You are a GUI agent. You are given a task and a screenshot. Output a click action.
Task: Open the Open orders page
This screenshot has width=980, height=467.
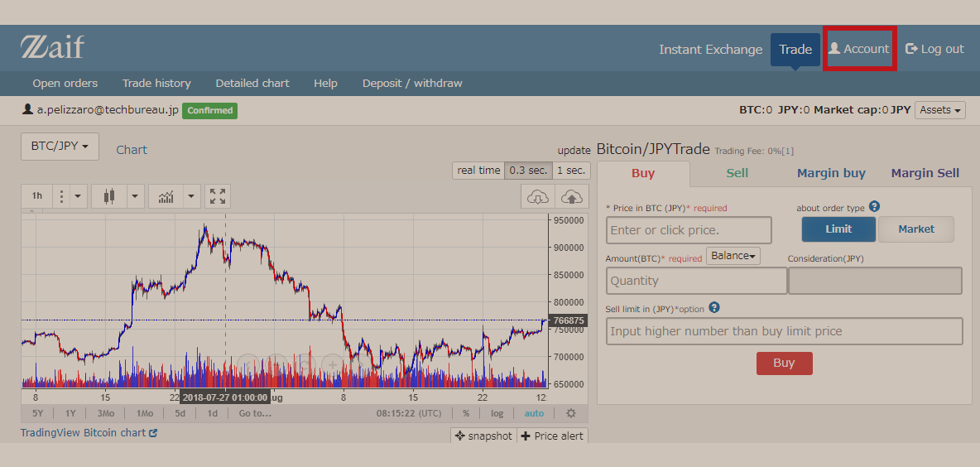pos(65,83)
